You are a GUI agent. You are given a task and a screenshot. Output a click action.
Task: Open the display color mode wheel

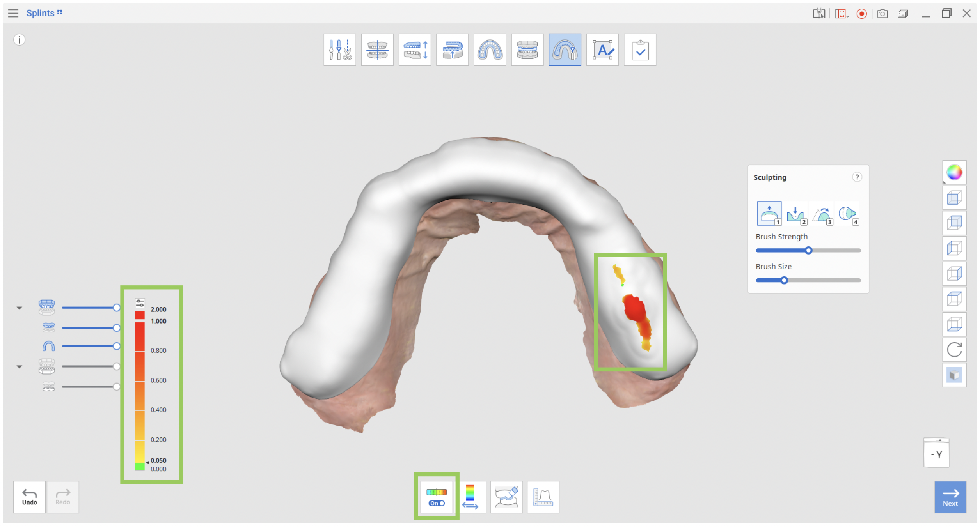[954, 172]
